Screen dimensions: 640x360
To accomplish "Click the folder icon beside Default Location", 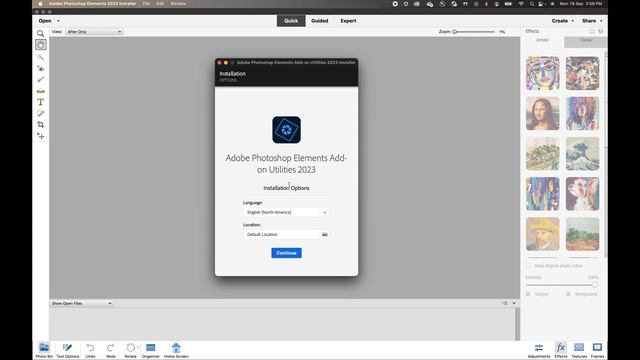I will point(324,234).
